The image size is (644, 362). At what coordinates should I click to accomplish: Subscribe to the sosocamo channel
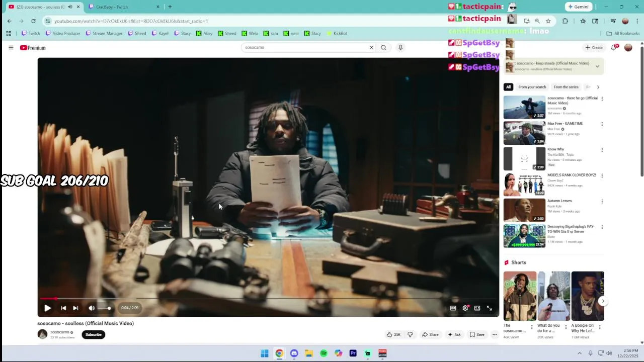[x=93, y=334]
